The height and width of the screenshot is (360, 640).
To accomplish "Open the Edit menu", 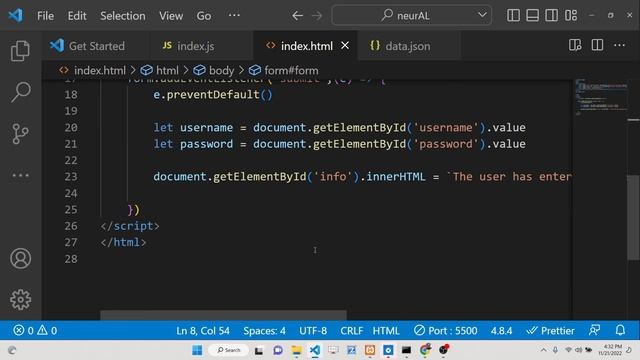I will pos(77,16).
